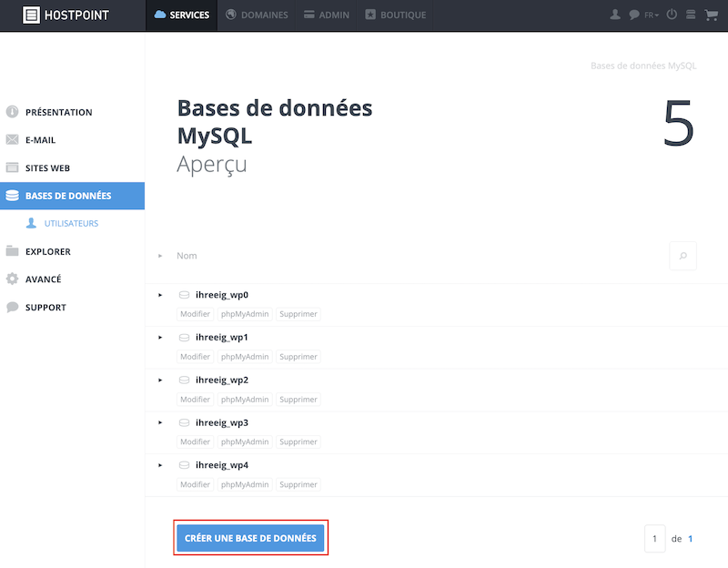
Task: Open phpMyAdmin for ihreeig_wp1
Action: pos(245,357)
